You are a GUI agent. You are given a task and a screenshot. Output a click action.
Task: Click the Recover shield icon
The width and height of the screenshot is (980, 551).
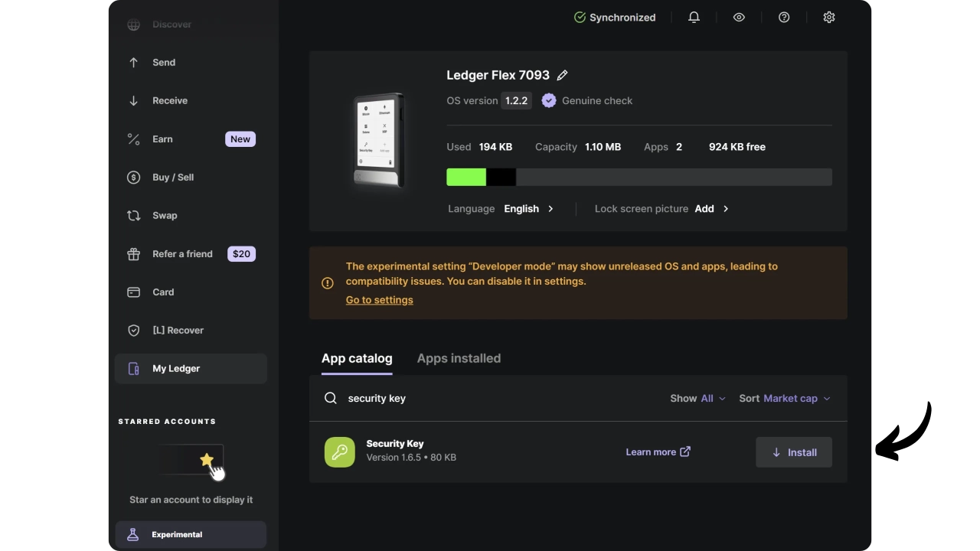point(133,331)
